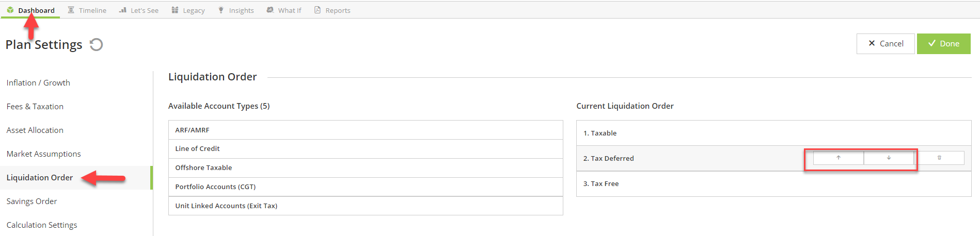Remove Tax Deferred using the trash icon
The width and height of the screenshot is (980, 236).
939,158
